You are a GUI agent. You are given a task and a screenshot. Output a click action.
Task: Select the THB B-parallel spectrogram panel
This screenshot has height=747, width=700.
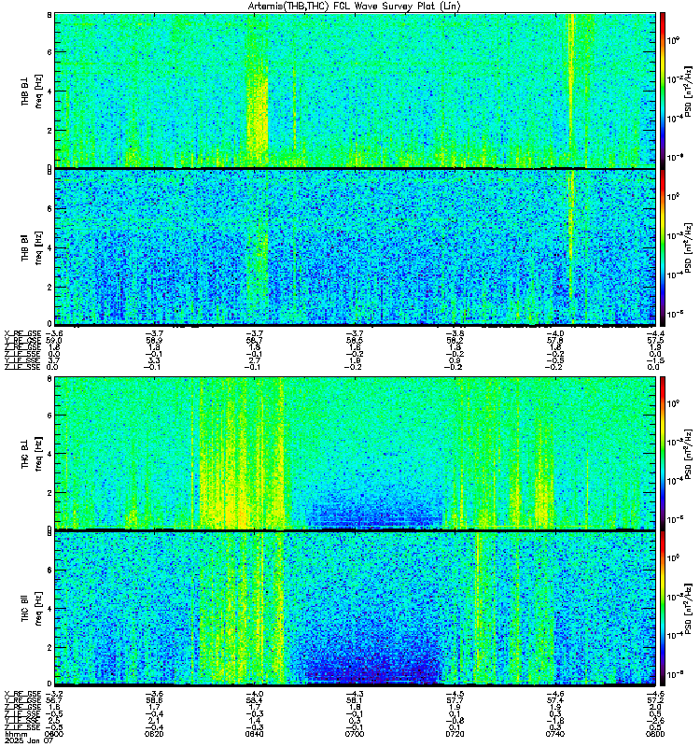[355, 247]
